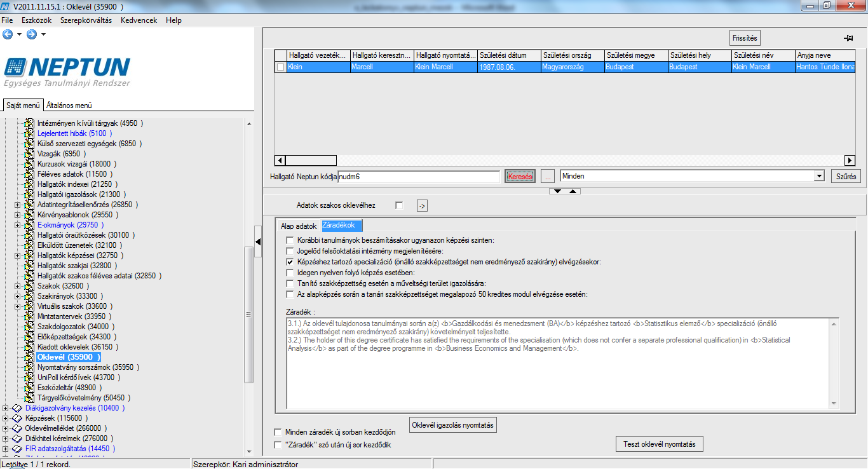Image resolution: width=868 pixels, height=469 pixels.
Task: Click the Szűrés button
Action: tap(846, 176)
